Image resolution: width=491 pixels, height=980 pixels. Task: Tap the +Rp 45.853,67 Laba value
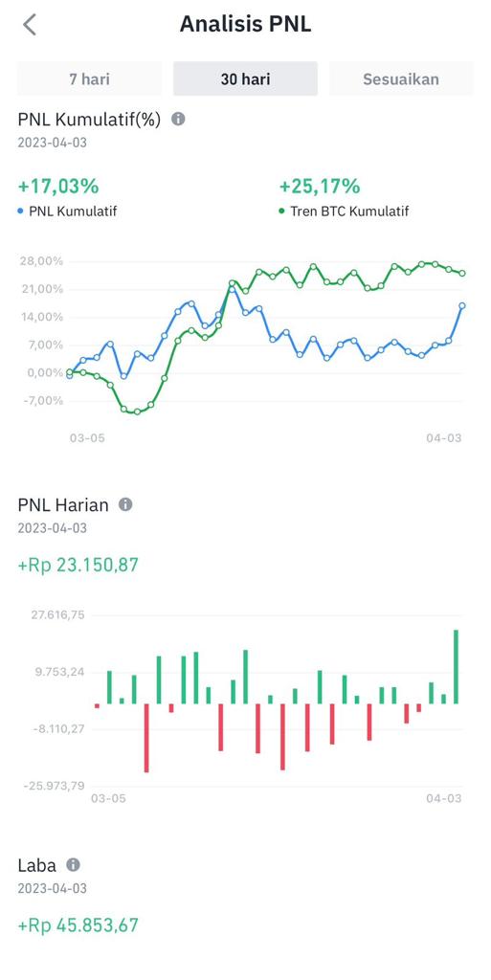tap(78, 925)
